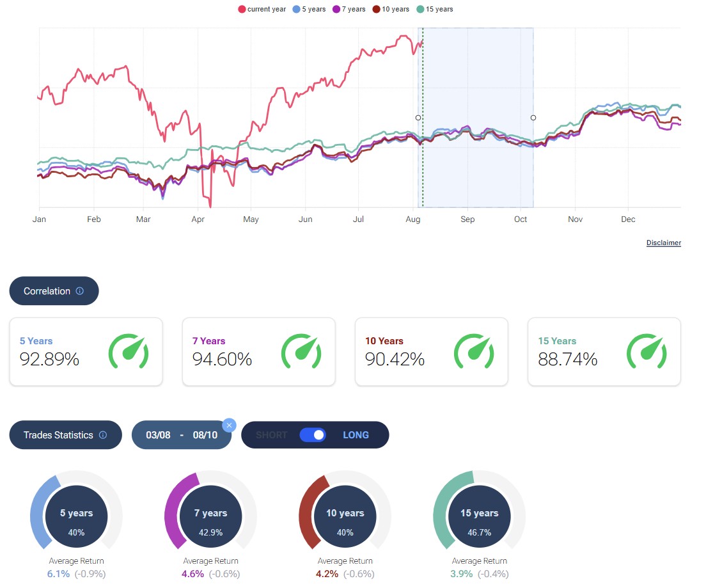This screenshot has width=706, height=588.
Task: Select the LONG trade direction label
Action: (356, 435)
